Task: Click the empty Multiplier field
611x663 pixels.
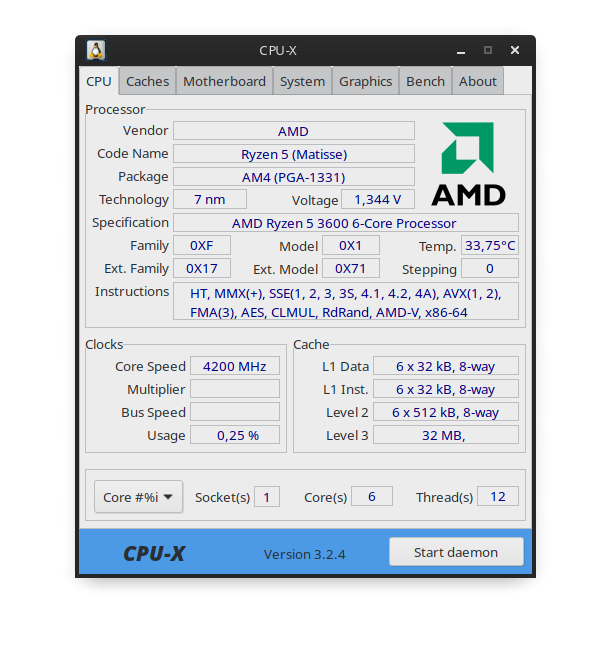Action: (235, 389)
